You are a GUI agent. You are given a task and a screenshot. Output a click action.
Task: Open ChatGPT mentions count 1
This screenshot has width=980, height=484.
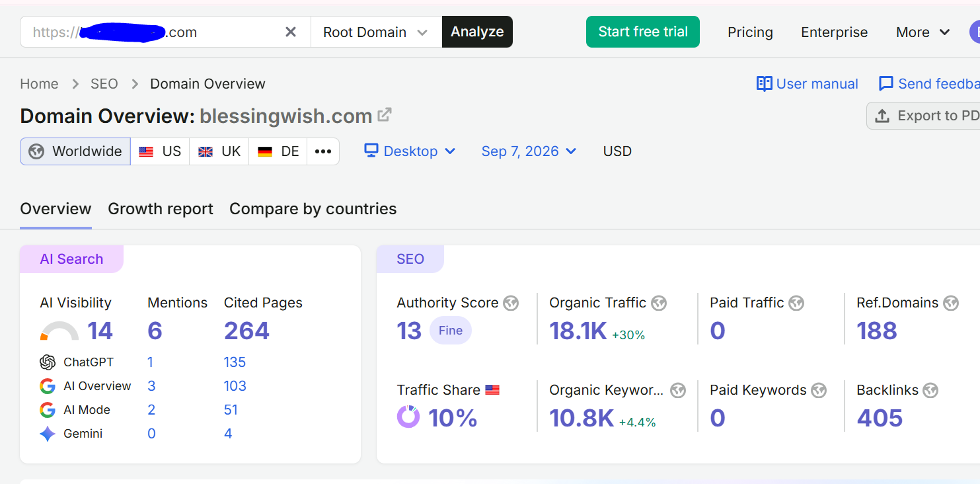click(151, 362)
